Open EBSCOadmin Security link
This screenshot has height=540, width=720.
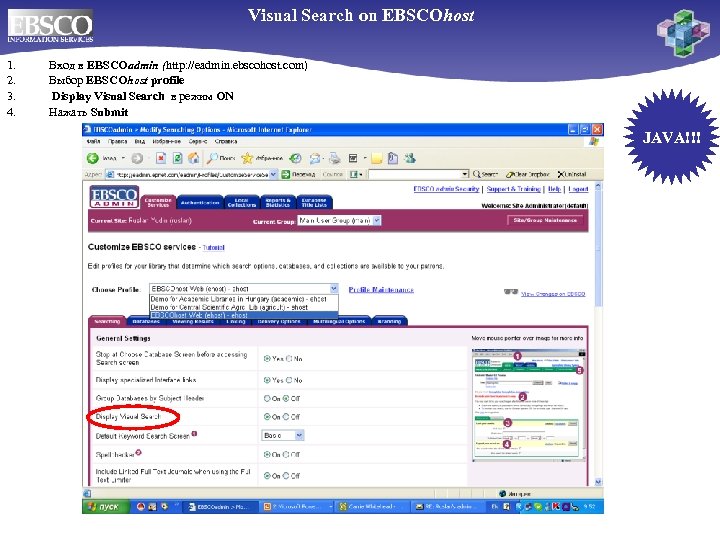click(x=446, y=189)
